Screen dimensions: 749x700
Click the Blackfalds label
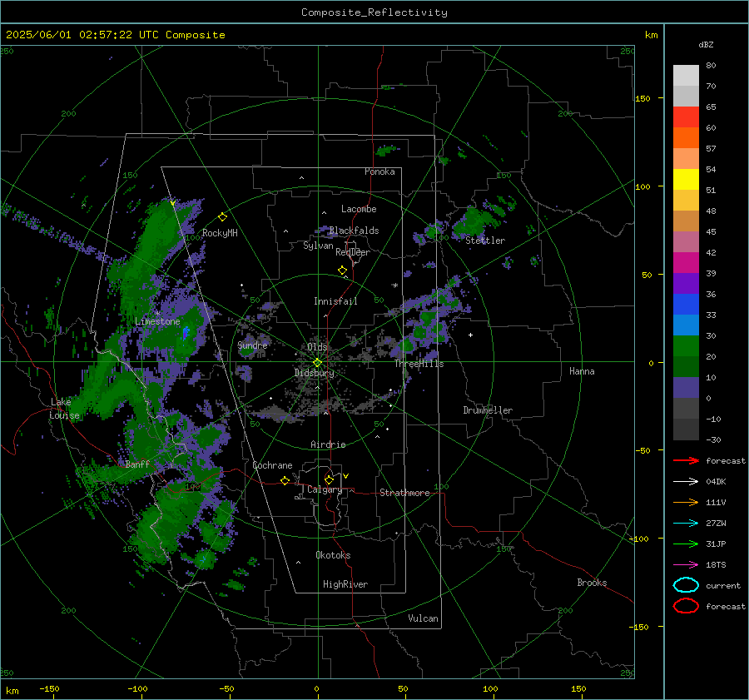click(354, 231)
